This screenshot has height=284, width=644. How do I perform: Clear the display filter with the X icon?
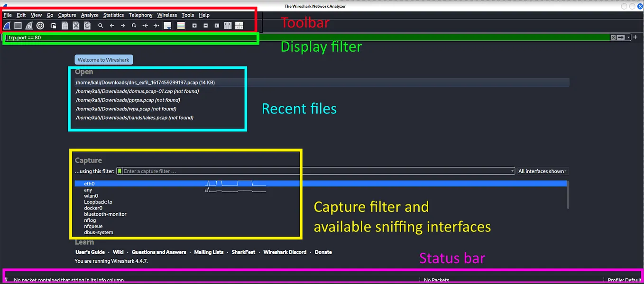pos(613,37)
